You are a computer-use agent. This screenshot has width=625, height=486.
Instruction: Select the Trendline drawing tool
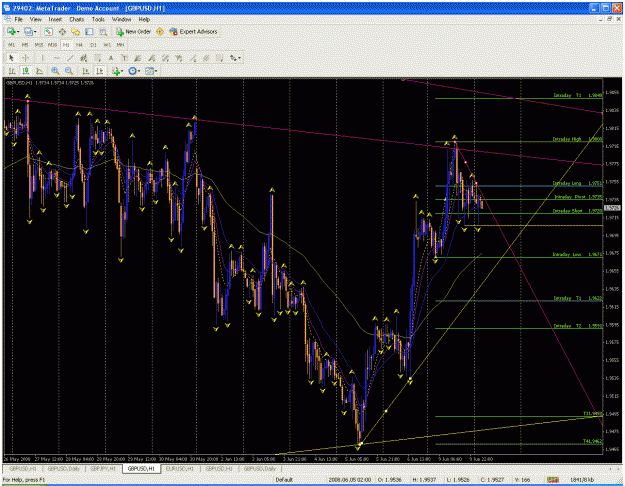point(70,58)
